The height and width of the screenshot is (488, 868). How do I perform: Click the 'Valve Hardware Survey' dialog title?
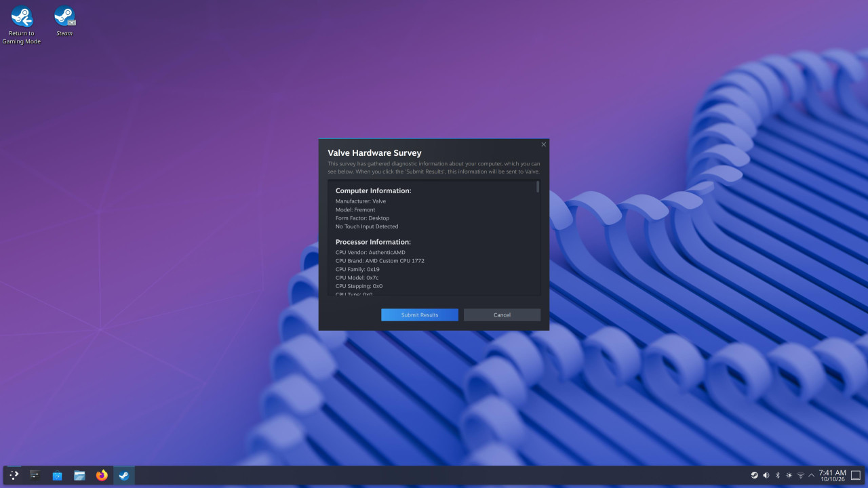374,153
